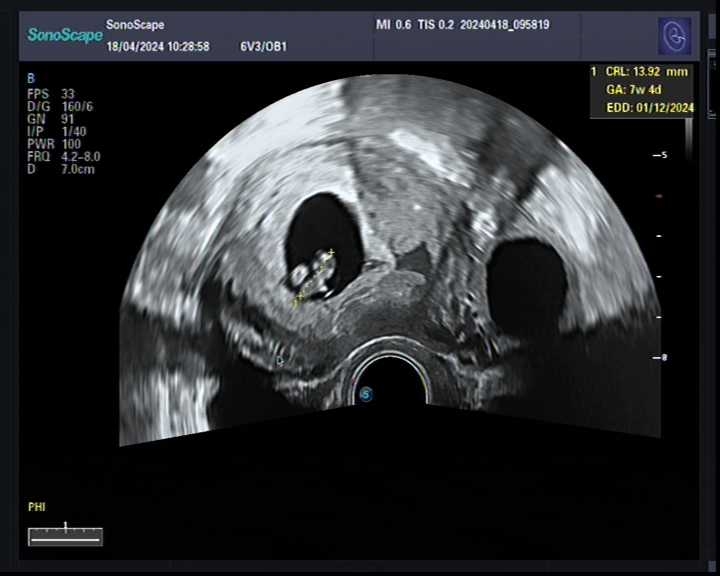Click the FRQ 4.2-8.0 frequency parameter

tap(64, 157)
